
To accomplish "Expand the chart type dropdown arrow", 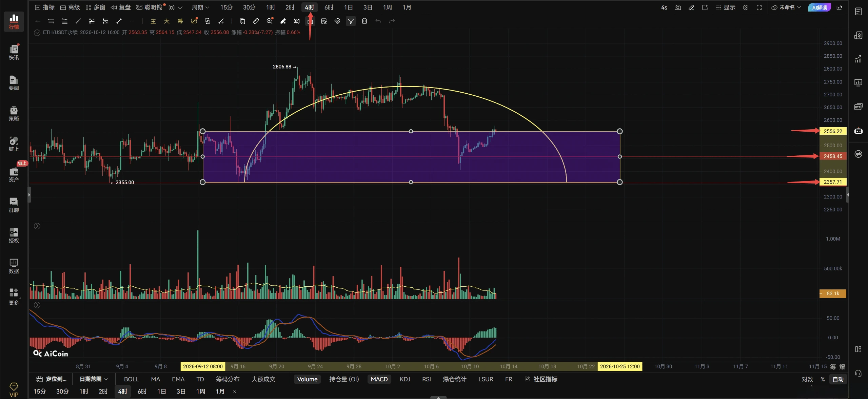I will [x=180, y=7].
